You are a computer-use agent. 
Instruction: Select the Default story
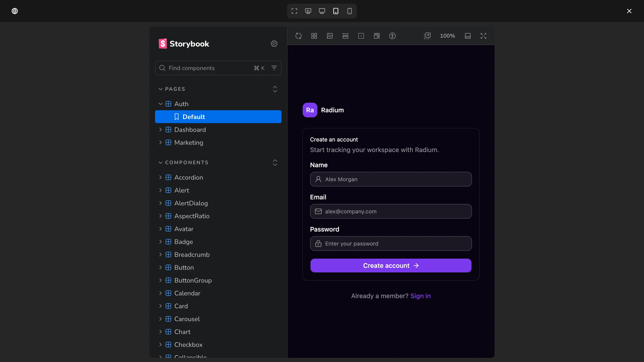pos(218,117)
